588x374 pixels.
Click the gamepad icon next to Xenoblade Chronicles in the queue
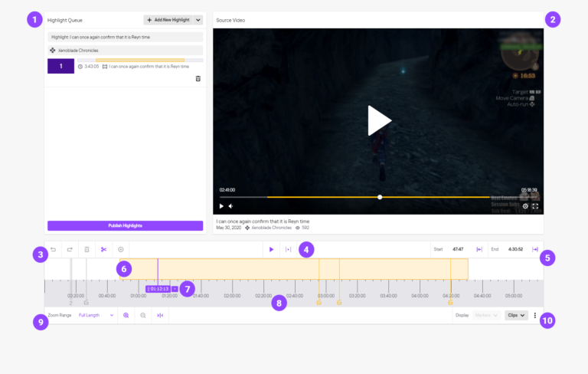53,51
